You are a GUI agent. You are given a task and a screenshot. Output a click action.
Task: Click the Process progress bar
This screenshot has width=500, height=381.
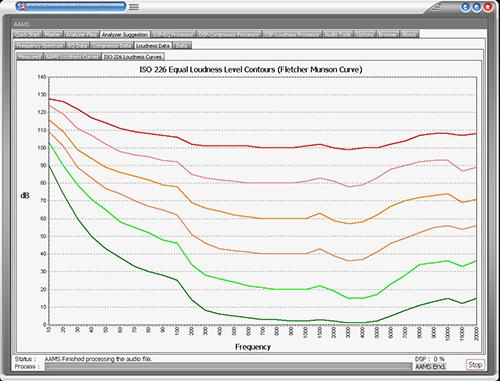pyautogui.click(x=228, y=367)
